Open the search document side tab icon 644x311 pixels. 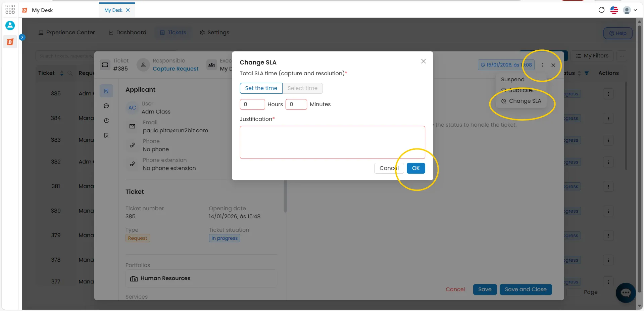(106, 135)
